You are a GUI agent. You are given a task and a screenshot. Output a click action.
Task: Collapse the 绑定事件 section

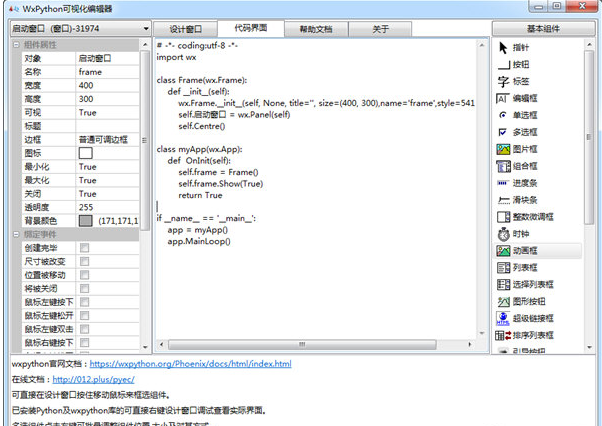tap(15, 234)
